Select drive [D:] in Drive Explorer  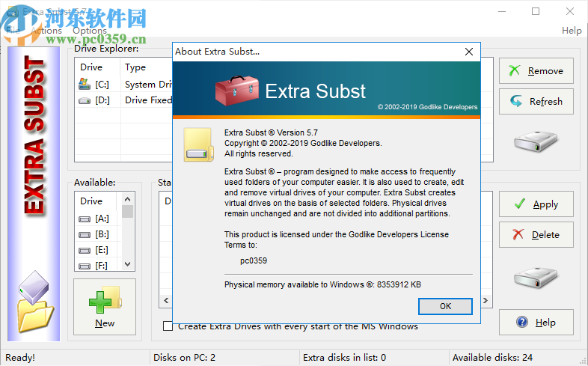tap(102, 100)
